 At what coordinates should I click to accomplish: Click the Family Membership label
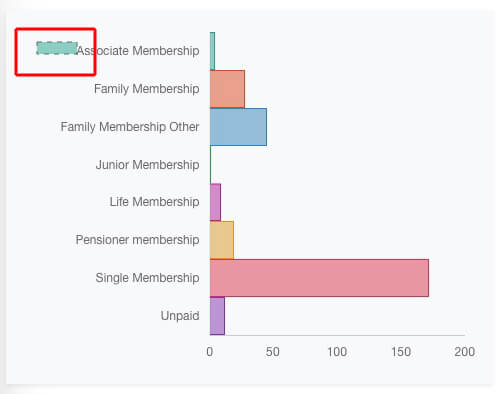(x=147, y=89)
